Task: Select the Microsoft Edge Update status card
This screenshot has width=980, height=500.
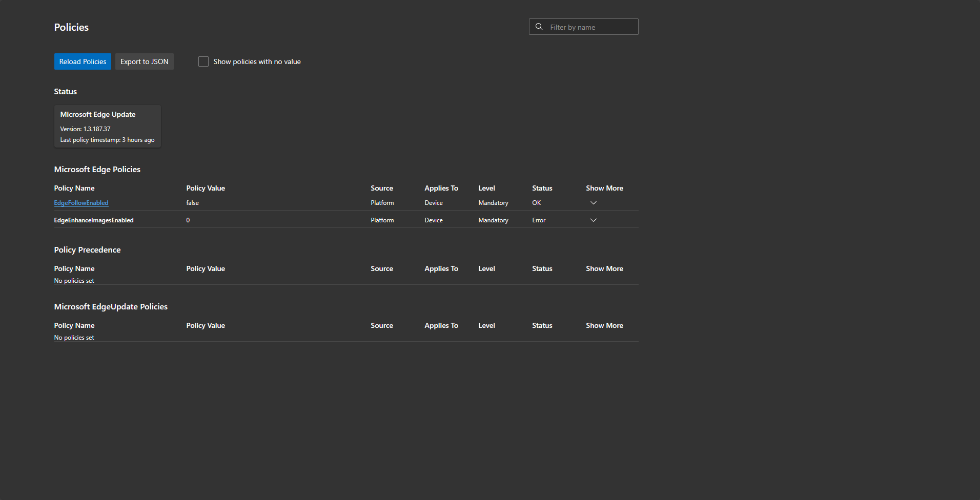Action: [108, 127]
